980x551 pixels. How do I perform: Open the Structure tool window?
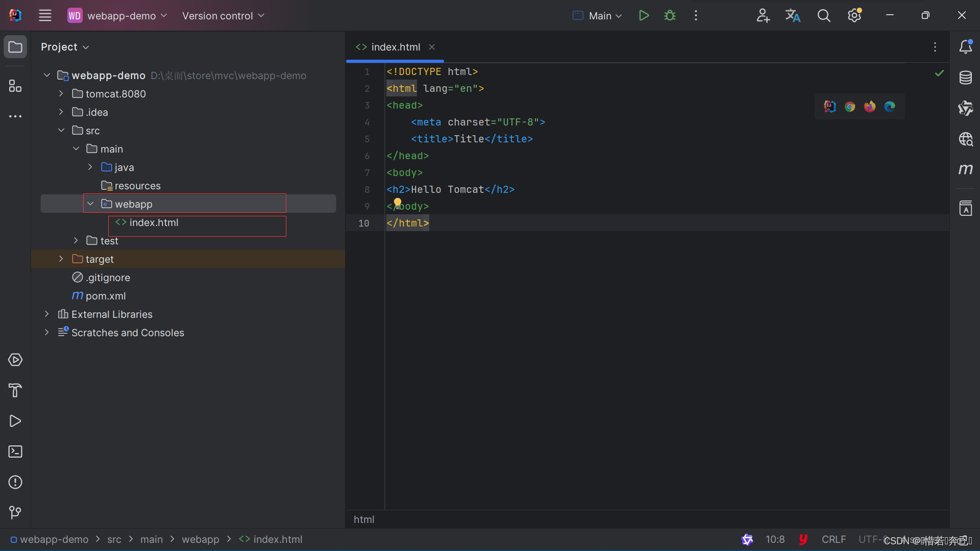tap(15, 86)
